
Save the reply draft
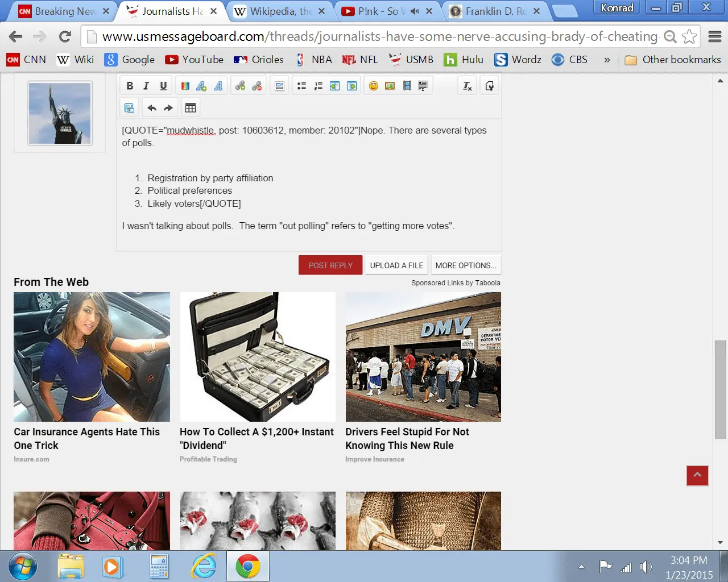tap(130, 108)
